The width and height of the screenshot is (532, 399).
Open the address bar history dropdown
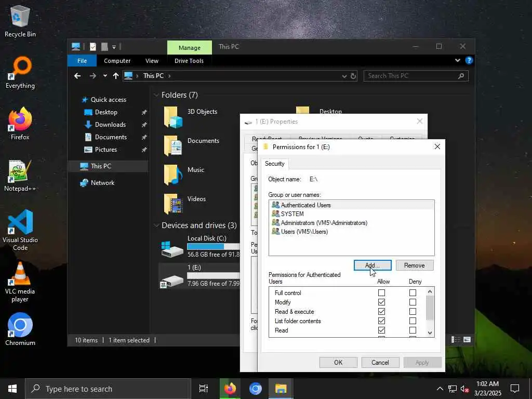tap(344, 76)
